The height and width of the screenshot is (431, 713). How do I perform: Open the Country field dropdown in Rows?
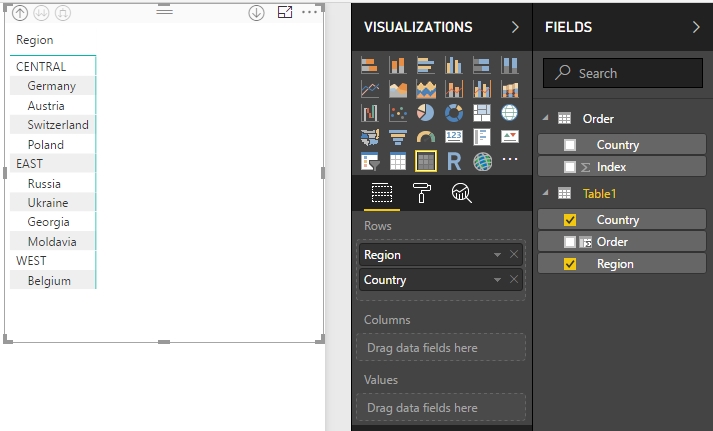tap(497, 280)
